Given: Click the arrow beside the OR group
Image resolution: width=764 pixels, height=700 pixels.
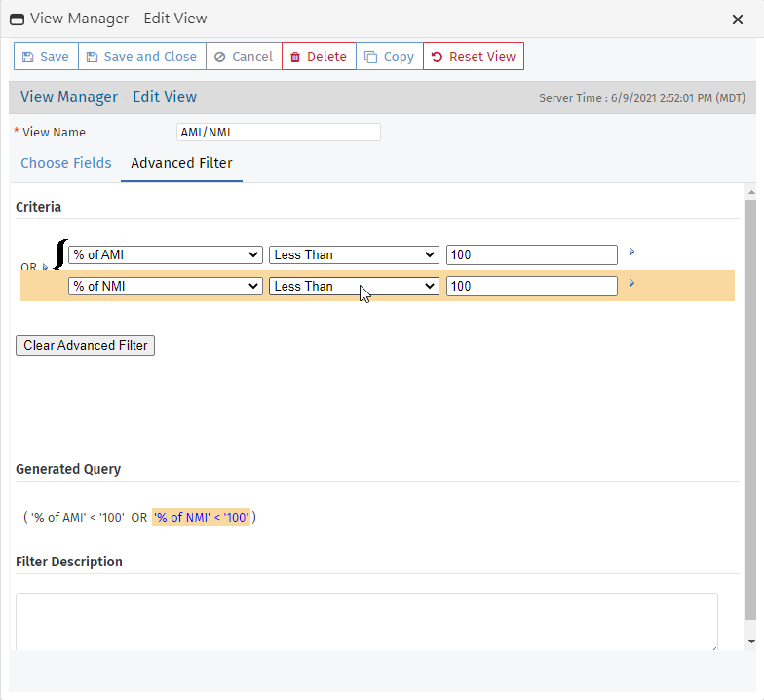Looking at the screenshot, I should [x=45, y=267].
